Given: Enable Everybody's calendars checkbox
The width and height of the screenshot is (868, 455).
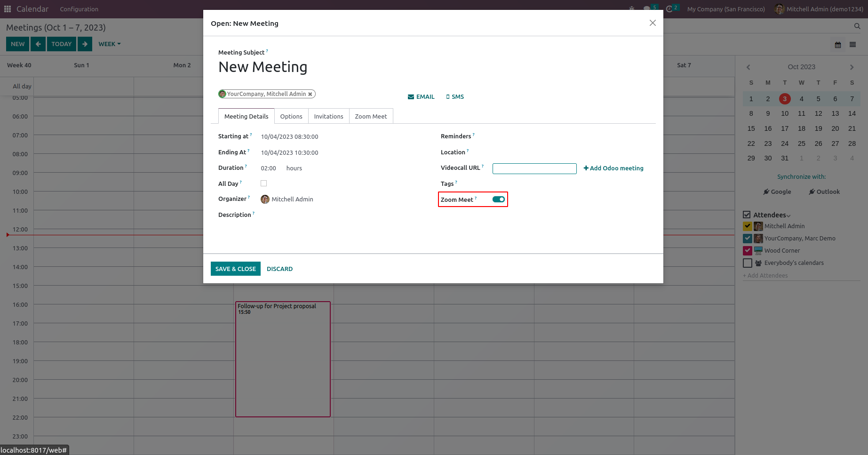Looking at the screenshot, I should click(x=747, y=263).
